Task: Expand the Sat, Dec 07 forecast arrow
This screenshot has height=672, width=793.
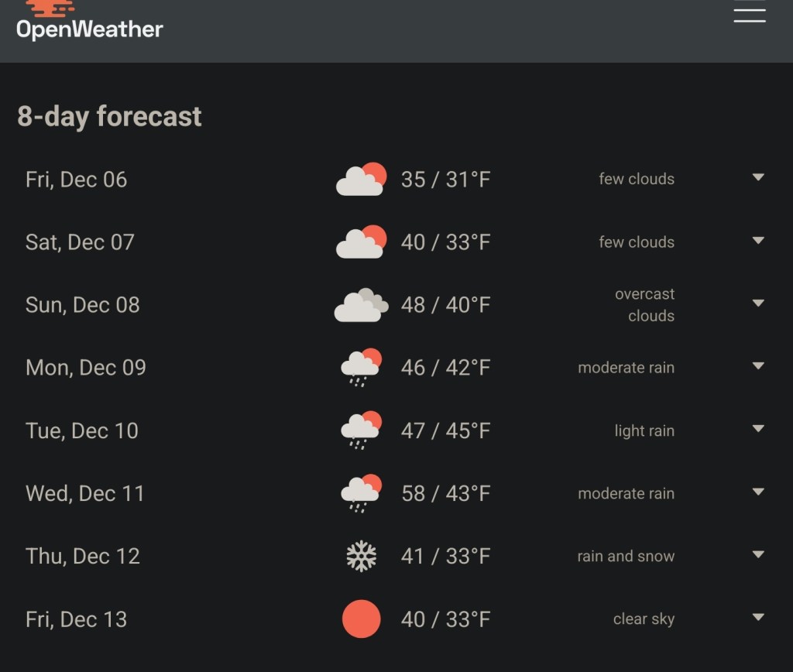Action: click(758, 241)
